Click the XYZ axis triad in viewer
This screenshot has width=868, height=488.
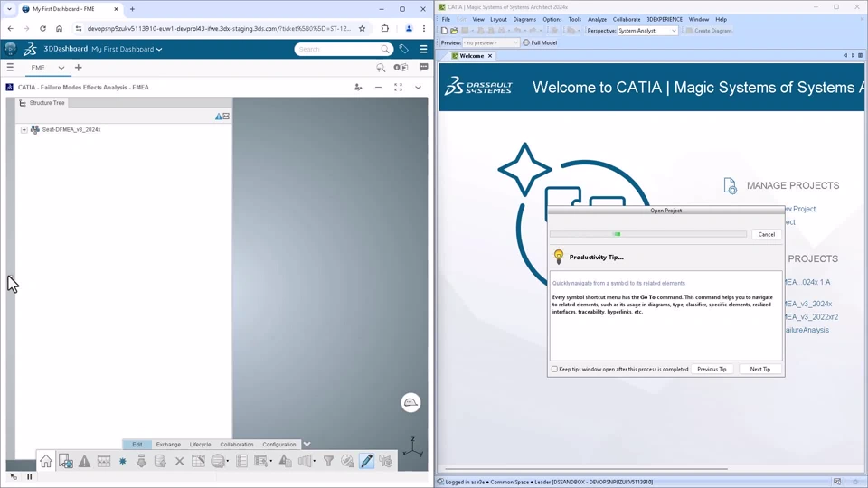point(413,447)
